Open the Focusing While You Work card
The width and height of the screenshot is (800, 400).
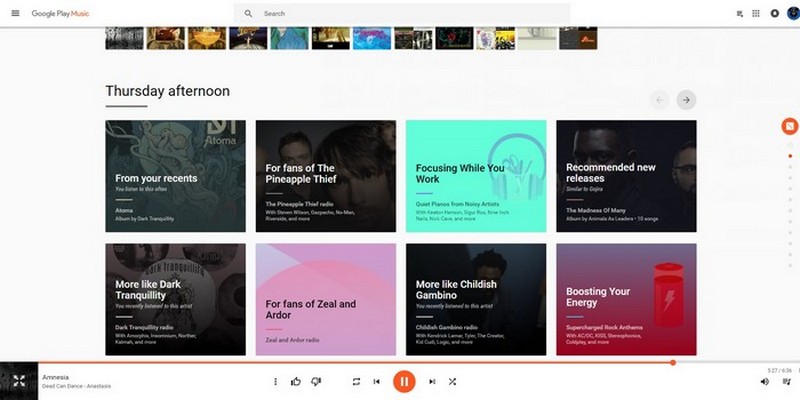tap(476, 176)
